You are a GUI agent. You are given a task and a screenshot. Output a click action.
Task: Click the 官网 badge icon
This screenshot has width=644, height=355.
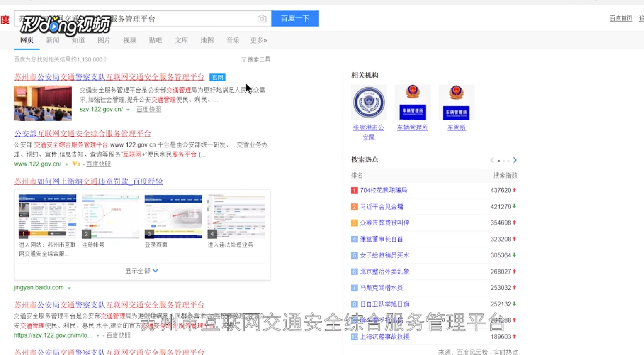(x=217, y=77)
